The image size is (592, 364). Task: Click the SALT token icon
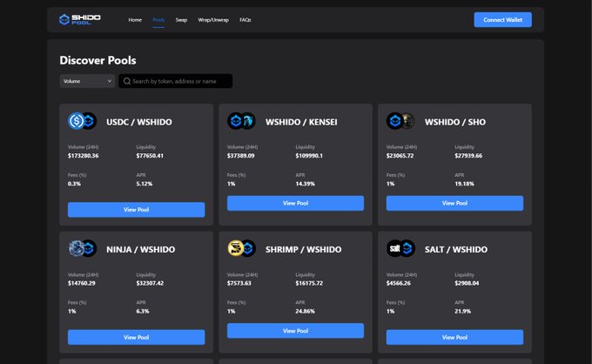(x=394, y=248)
